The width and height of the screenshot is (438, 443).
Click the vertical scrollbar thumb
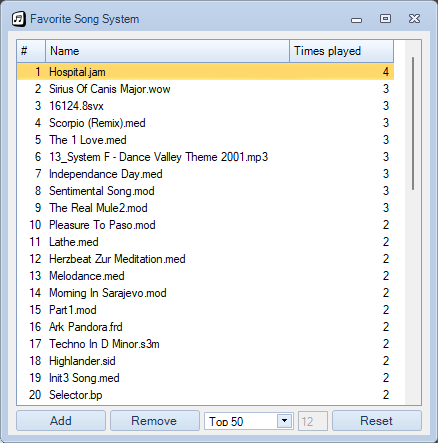click(x=413, y=124)
